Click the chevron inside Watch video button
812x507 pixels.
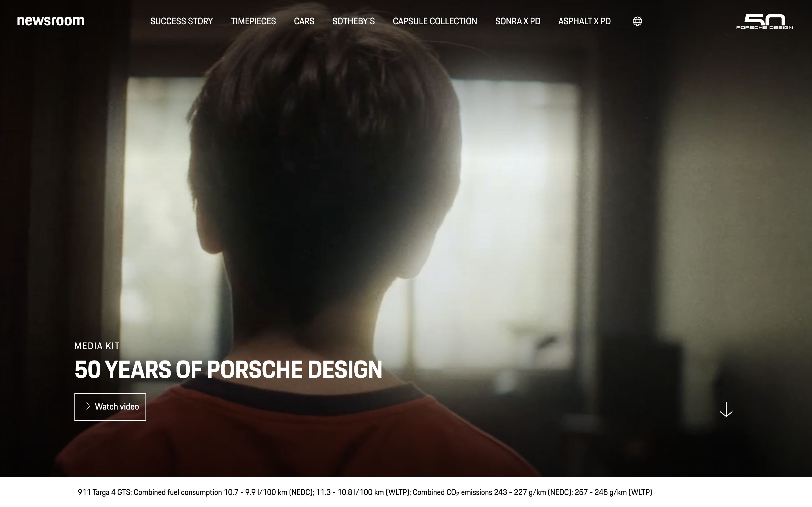pos(88,406)
